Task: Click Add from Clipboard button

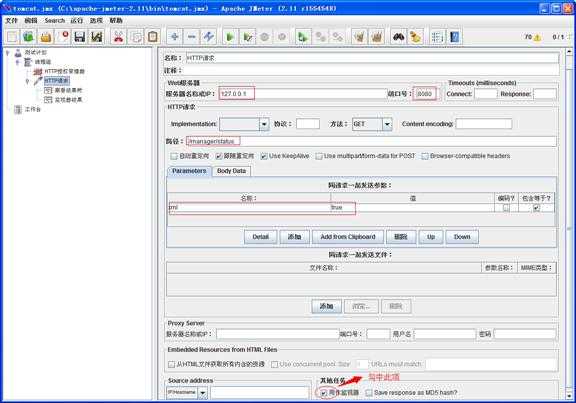Action: tap(348, 237)
